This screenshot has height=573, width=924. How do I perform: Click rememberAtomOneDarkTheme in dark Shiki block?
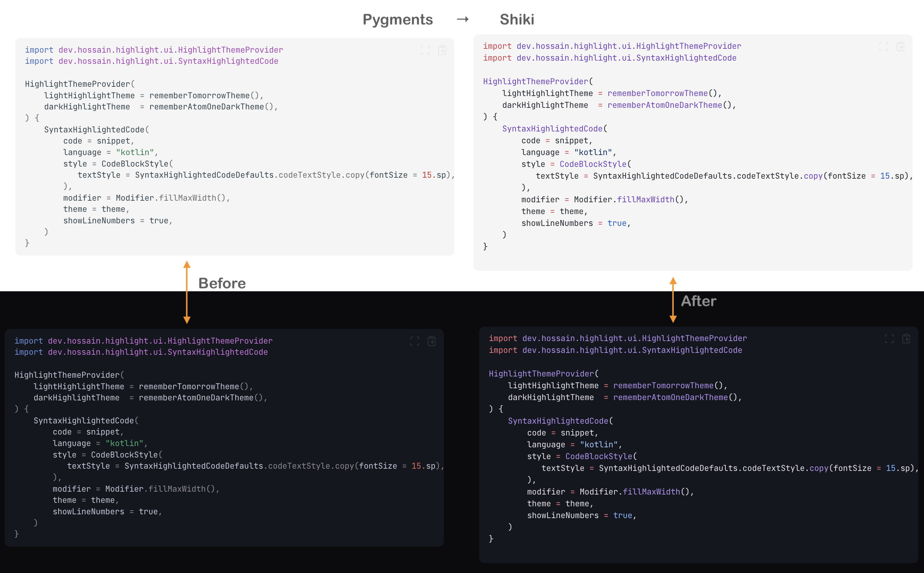(x=670, y=398)
